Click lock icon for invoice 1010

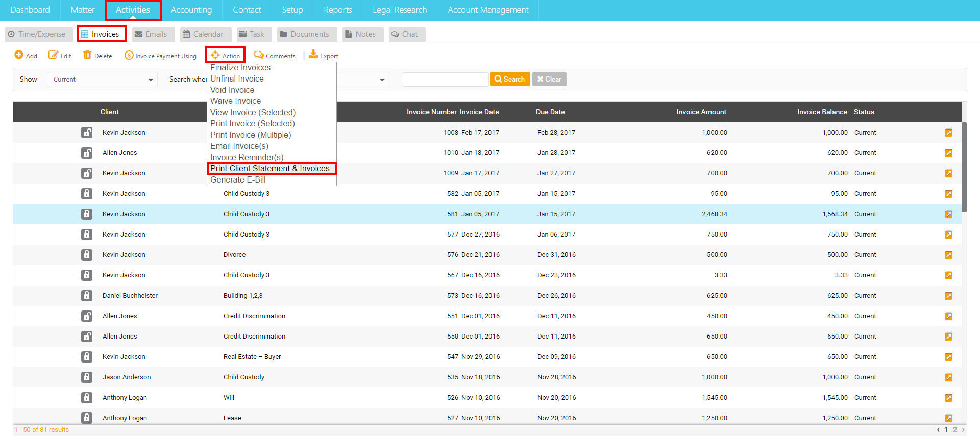click(x=87, y=153)
